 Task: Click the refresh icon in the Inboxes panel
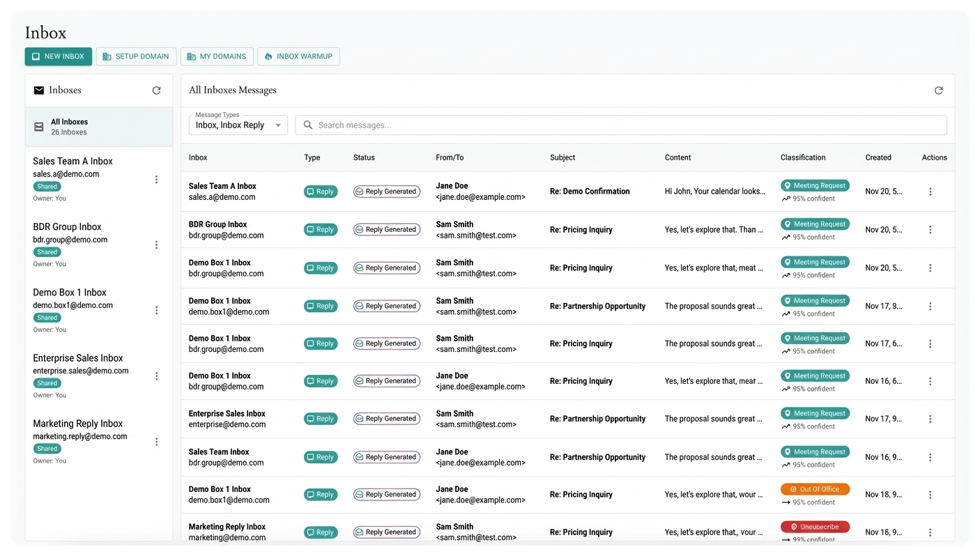pos(156,90)
